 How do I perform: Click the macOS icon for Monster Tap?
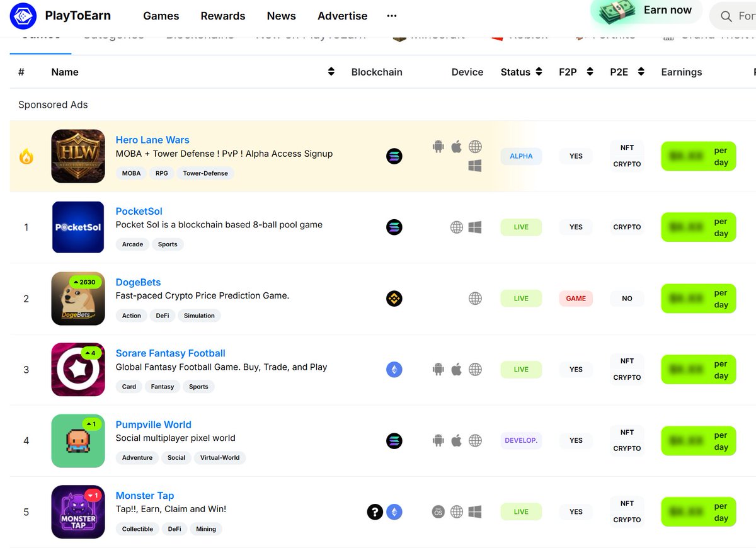438,512
